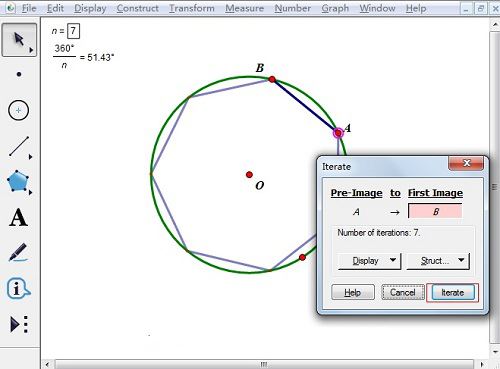Image resolution: width=500 pixels, height=369 pixels.
Task: Click the parameter n value box
Action: [73, 31]
